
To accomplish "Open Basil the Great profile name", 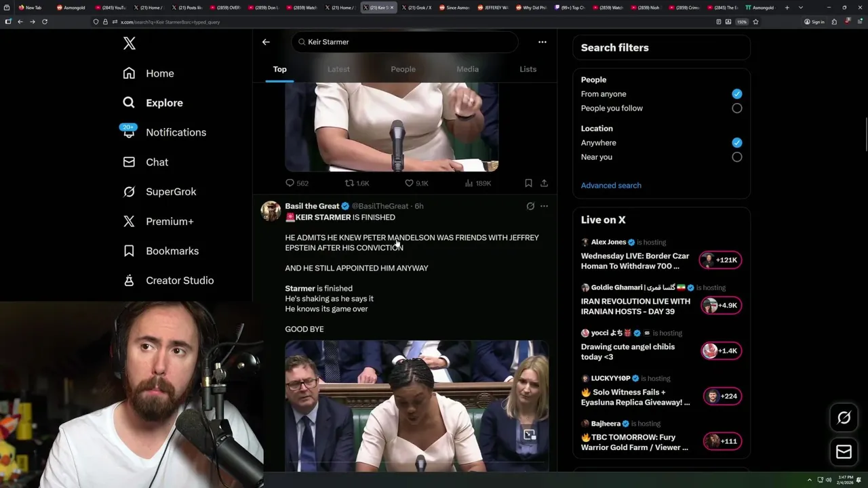I will click(x=312, y=206).
